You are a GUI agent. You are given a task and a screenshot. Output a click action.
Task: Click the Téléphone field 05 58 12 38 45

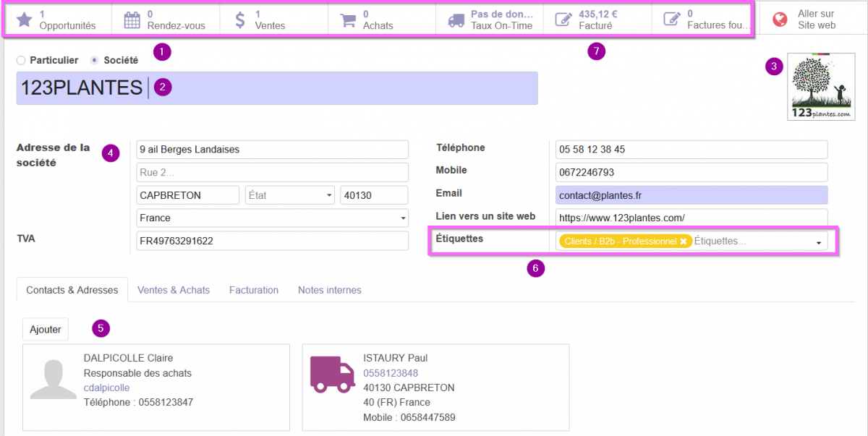point(692,150)
